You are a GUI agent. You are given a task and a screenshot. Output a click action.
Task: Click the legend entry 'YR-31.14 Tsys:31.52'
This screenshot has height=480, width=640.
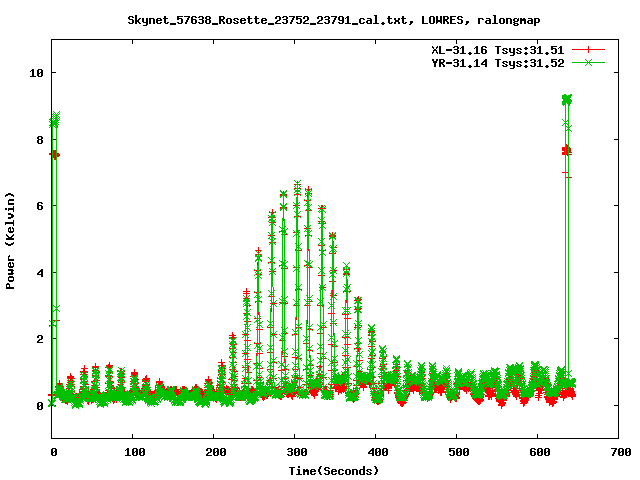tap(498, 63)
